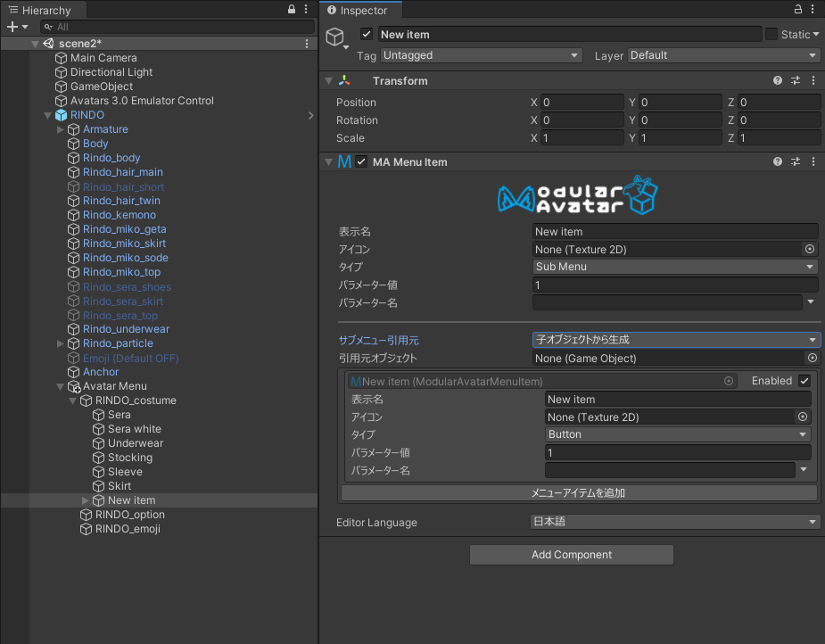Screen dimensions: 825x644
Task: Click the object name field New item
Action: click(570, 34)
